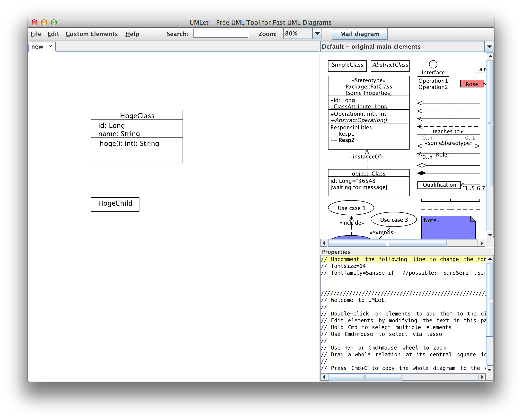The height and width of the screenshot is (420, 522).
Task: Select the blue Note element in palette
Action: coord(448,227)
